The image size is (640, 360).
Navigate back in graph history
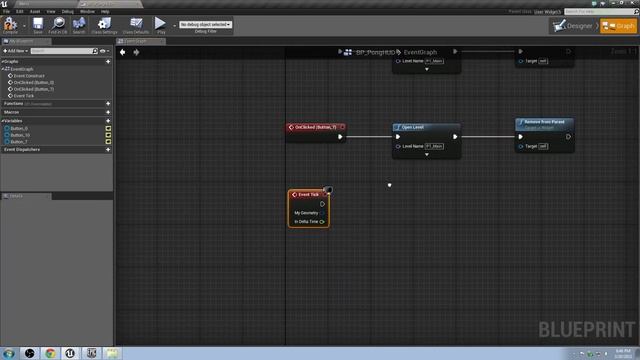point(122,52)
